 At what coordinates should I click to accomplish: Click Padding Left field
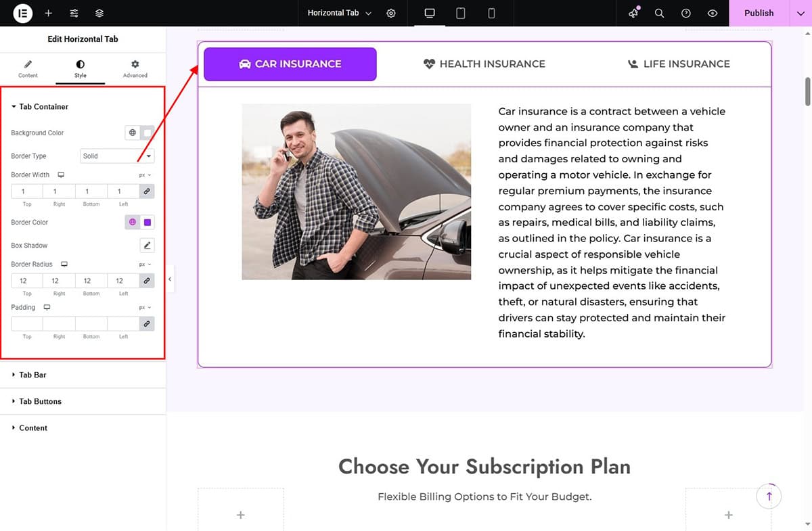click(123, 324)
